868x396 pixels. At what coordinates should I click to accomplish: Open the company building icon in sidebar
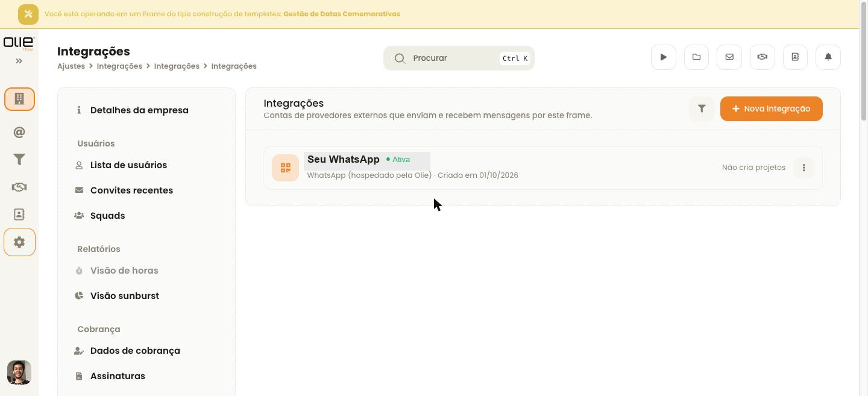click(x=19, y=99)
